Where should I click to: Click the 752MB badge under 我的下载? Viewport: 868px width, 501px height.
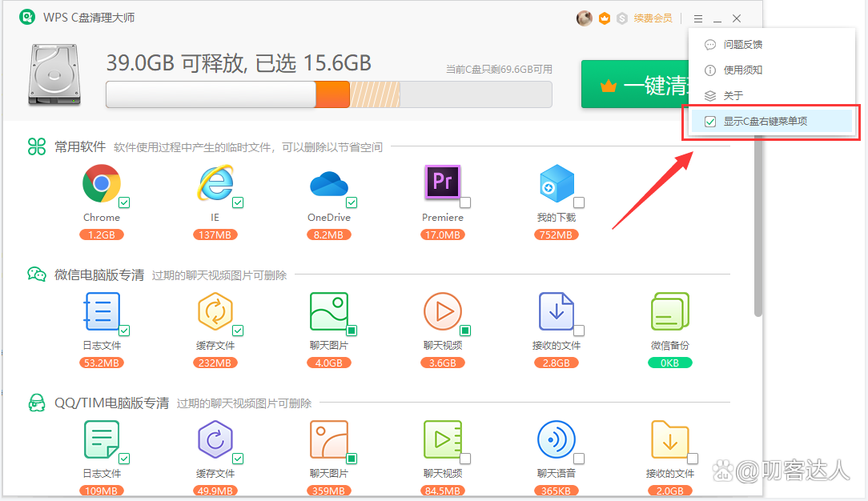coord(557,235)
